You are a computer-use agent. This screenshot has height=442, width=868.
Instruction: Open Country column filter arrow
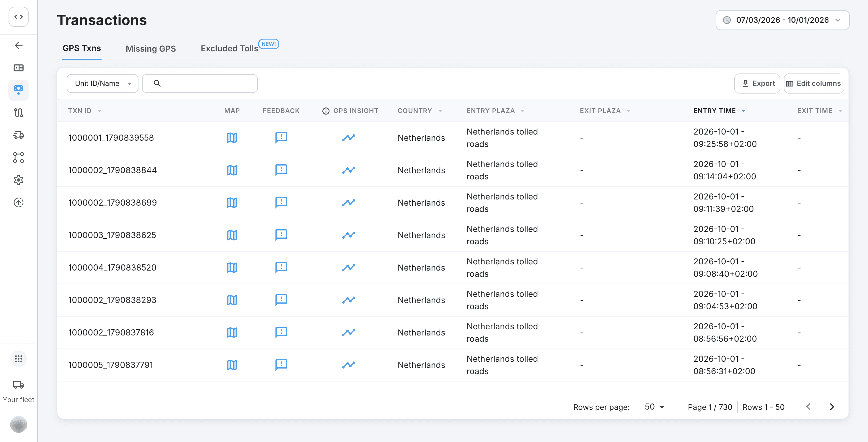pos(440,111)
